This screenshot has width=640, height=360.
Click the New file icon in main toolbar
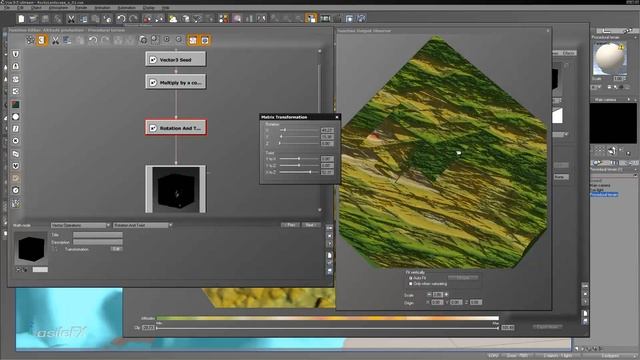21,18
